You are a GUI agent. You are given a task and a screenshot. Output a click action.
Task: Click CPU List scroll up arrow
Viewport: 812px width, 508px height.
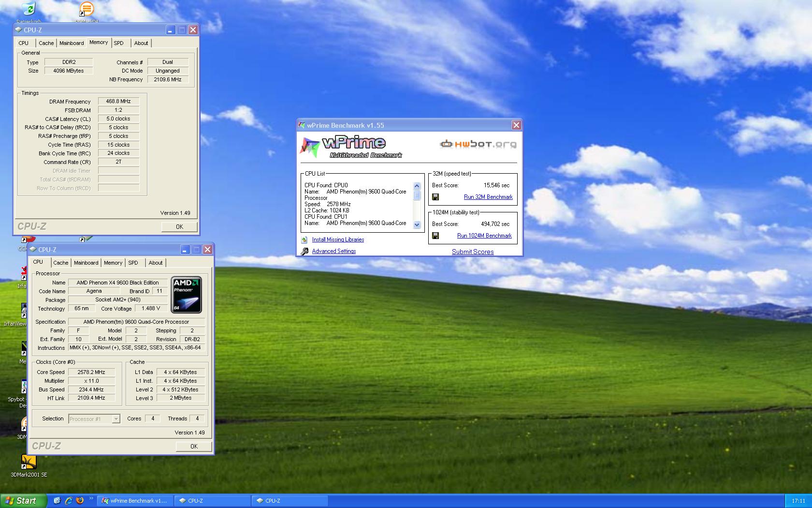click(417, 186)
